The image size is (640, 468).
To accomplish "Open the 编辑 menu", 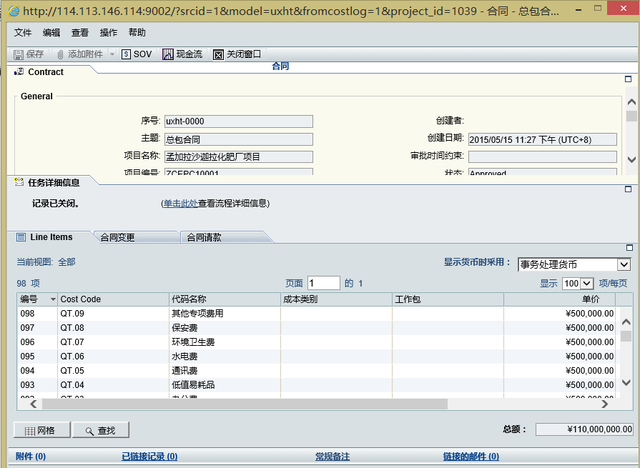I will 51,33.
